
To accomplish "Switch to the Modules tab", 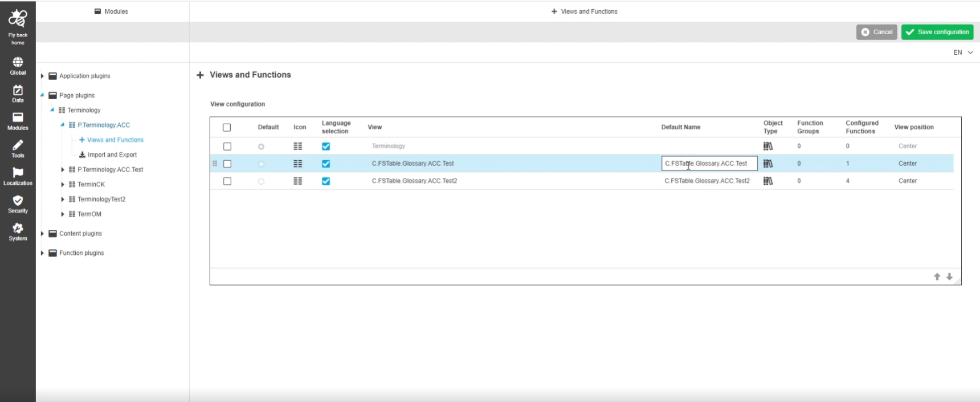I will pos(112,11).
